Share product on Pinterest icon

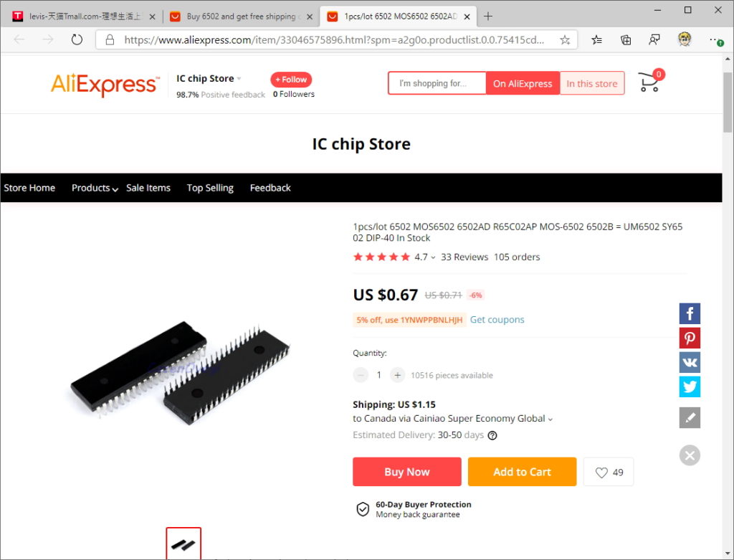click(690, 338)
